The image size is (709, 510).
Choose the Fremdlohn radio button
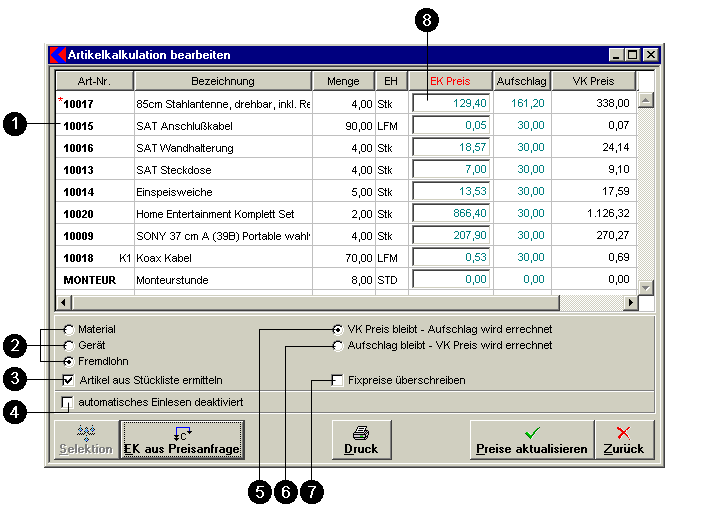click(x=69, y=361)
